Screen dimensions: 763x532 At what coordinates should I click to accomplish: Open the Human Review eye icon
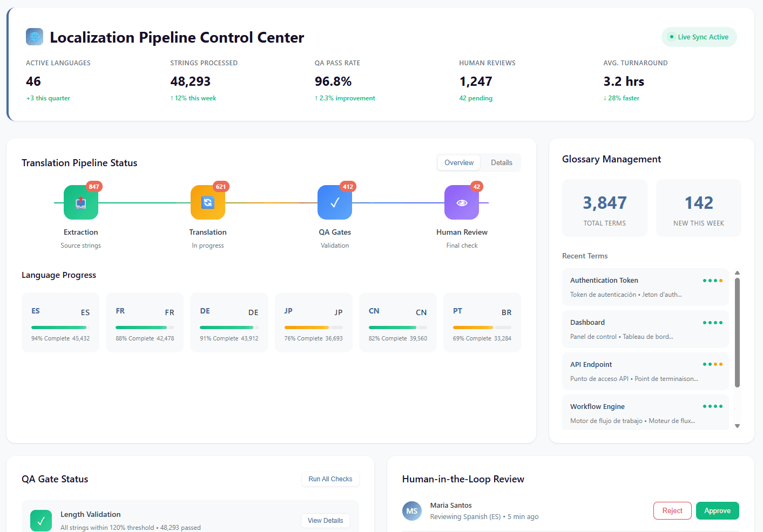point(462,202)
